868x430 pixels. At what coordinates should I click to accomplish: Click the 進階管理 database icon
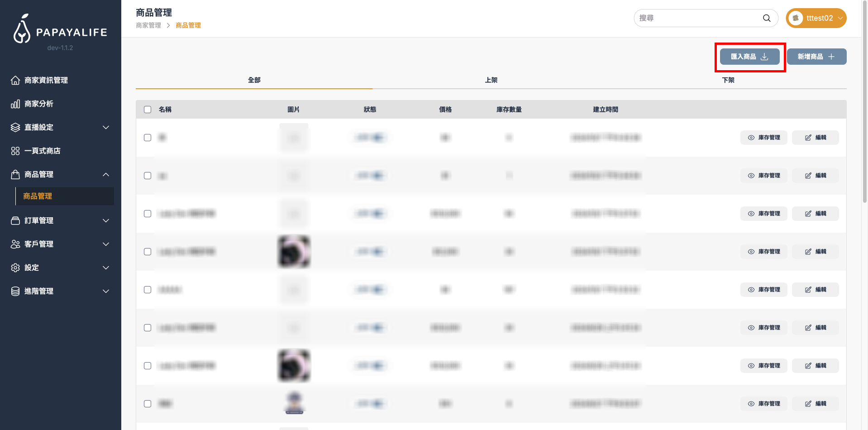15,291
